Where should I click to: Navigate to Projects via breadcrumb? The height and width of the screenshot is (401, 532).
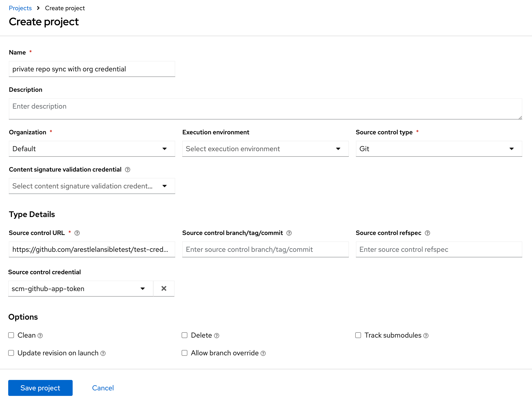(x=20, y=8)
